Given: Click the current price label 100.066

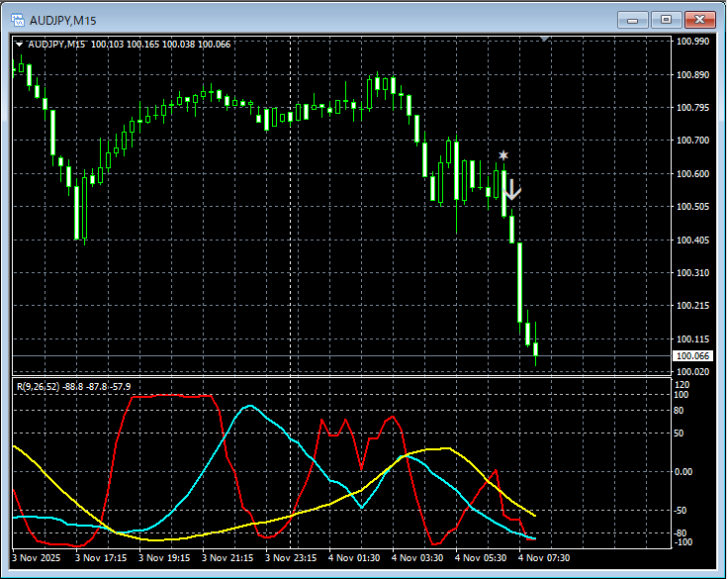Looking at the screenshot, I should tap(692, 356).
